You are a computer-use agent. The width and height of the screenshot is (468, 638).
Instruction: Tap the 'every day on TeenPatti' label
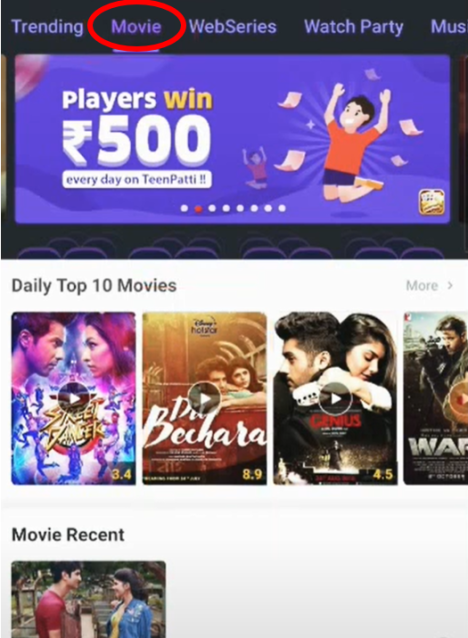pyautogui.click(x=137, y=179)
